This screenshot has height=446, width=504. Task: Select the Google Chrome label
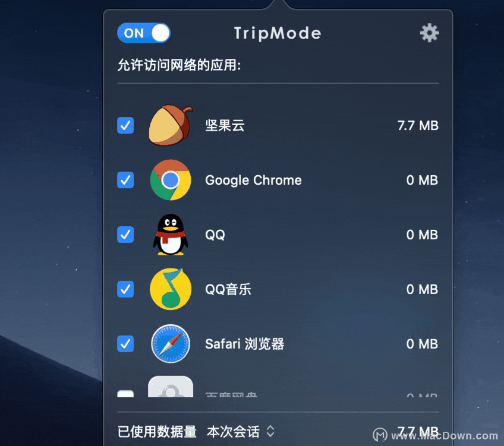click(x=253, y=180)
